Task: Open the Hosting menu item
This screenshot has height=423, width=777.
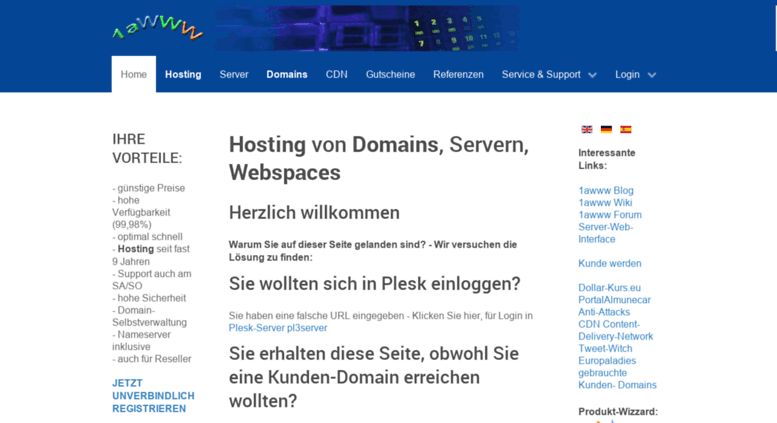Action: pos(183,74)
